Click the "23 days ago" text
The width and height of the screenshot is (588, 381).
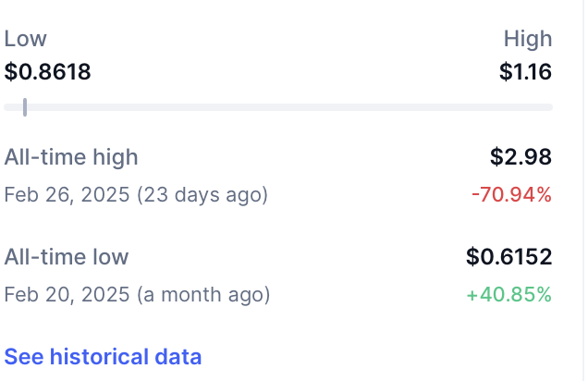pyautogui.click(x=202, y=195)
